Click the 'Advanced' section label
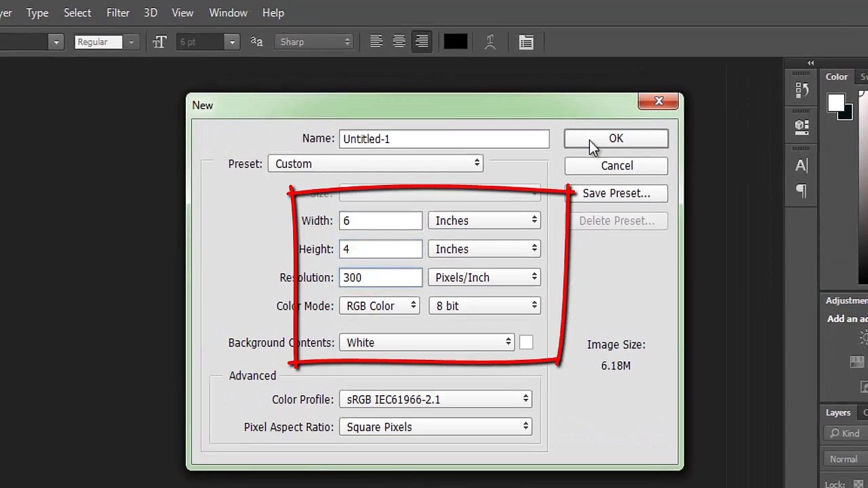The height and width of the screenshot is (488, 868). click(252, 375)
